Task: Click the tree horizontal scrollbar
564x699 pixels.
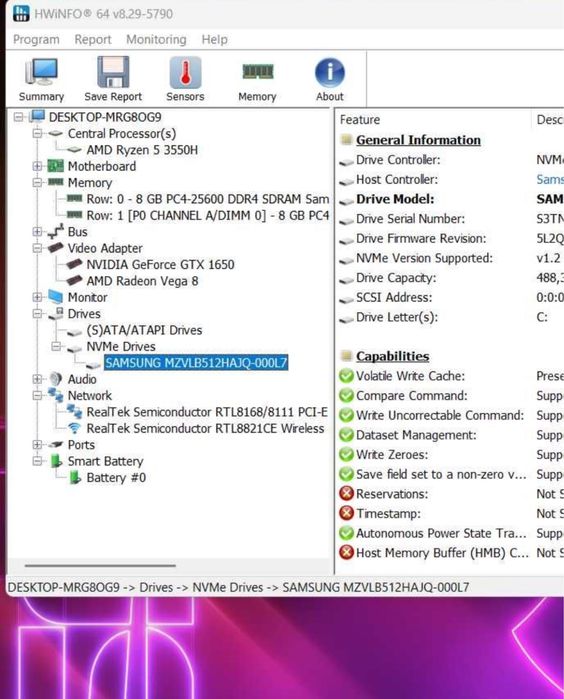Action: click(100, 566)
